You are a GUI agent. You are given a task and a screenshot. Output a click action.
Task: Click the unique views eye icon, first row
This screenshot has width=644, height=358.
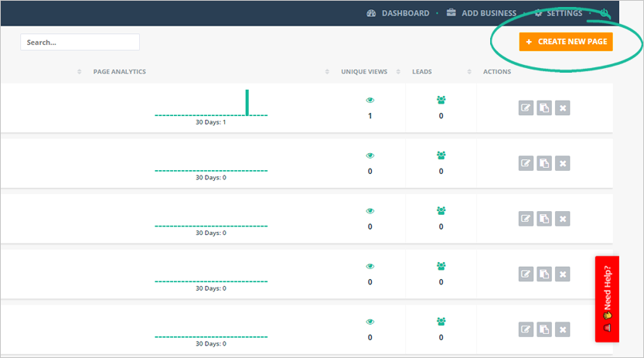[x=370, y=100]
